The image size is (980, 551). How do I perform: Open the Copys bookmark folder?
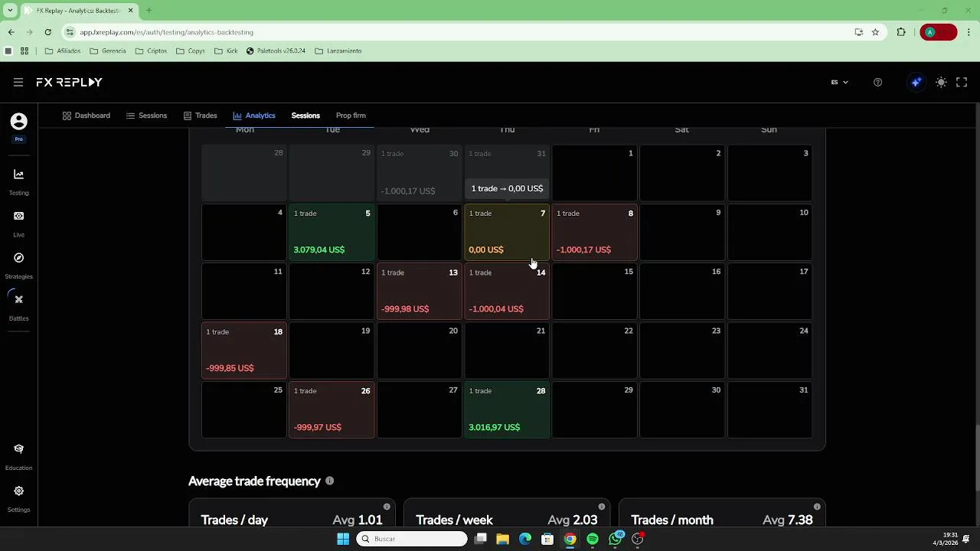point(191,51)
